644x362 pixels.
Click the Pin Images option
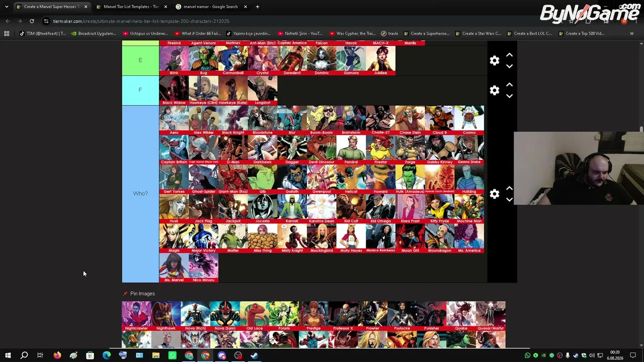pyautogui.click(x=139, y=294)
